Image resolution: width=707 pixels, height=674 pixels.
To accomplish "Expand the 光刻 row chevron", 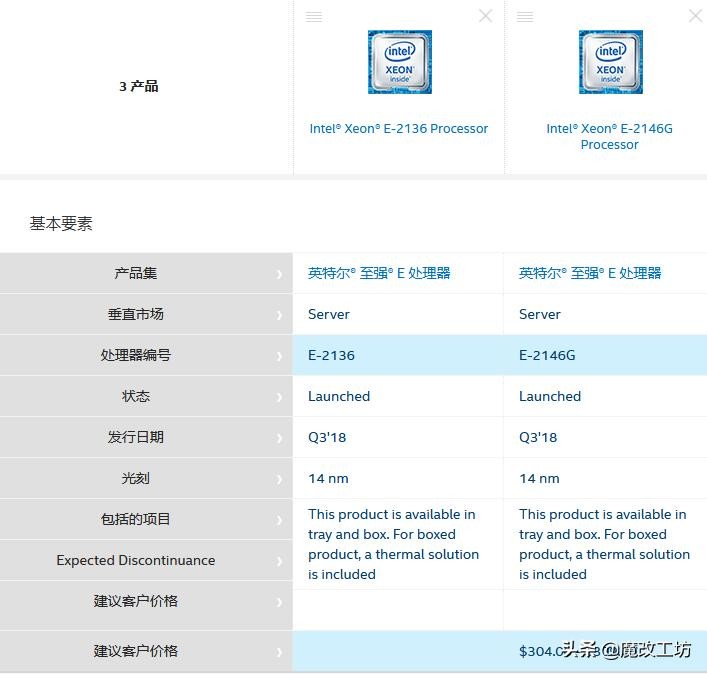I will pos(279,479).
